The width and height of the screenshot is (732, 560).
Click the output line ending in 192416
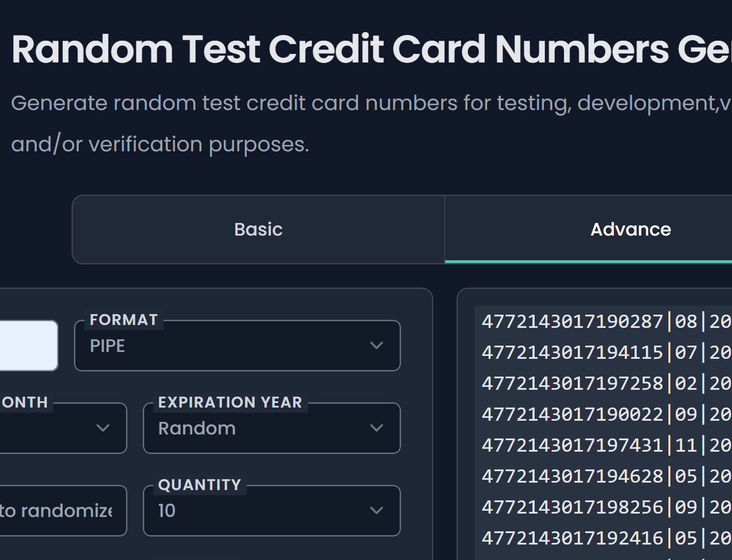pyautogui.click(x=572, y=538)
